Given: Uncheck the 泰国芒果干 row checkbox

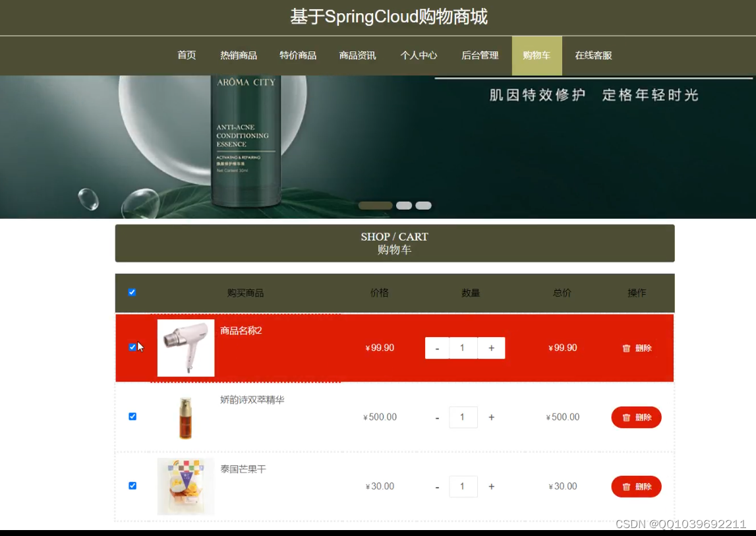Looking at the screenshot, I should coord(132,486).
